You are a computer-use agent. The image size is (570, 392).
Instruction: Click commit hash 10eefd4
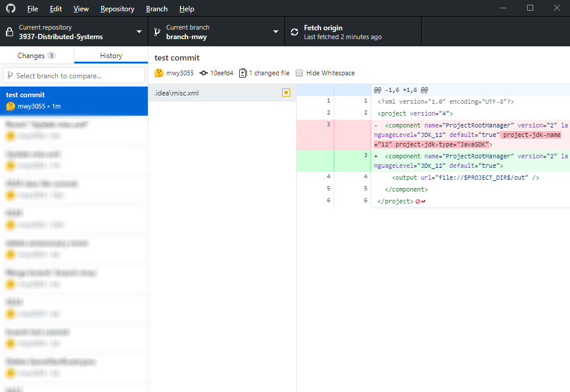[221, 73]
